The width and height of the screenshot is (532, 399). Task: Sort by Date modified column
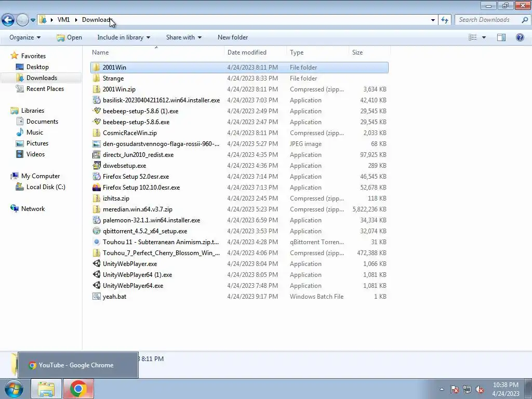pos(247,52)
